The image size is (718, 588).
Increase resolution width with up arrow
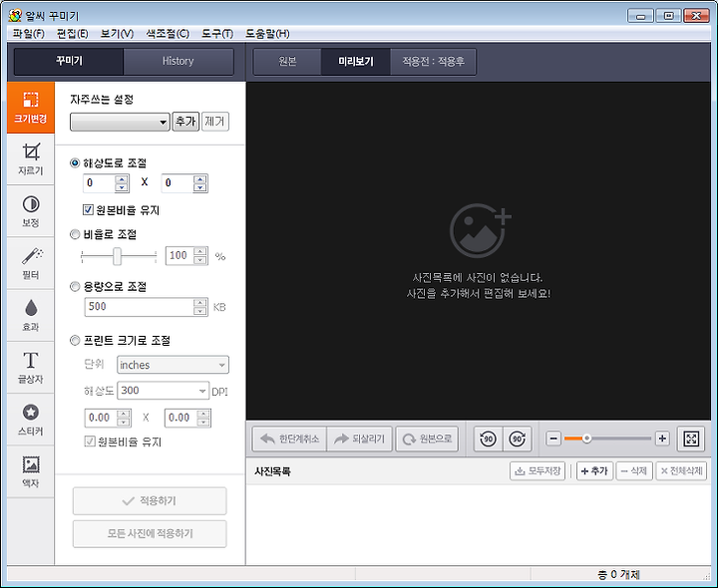[x=122, y=179]
